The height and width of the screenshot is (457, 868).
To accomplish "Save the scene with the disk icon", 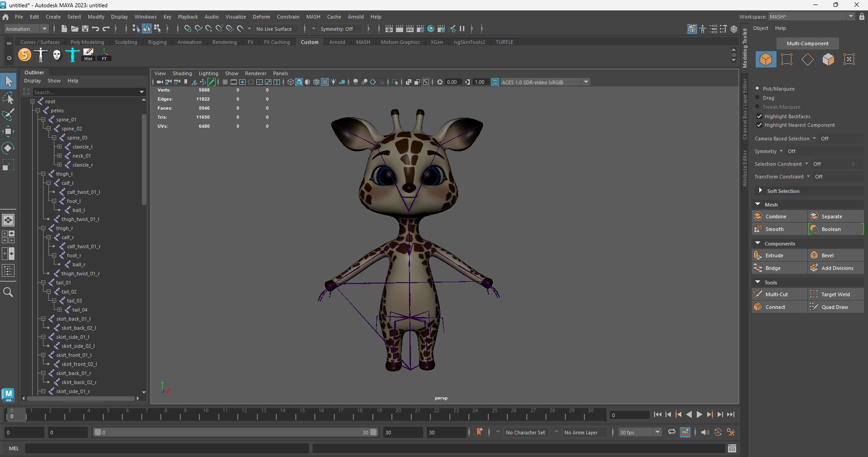I will [85, 29].
